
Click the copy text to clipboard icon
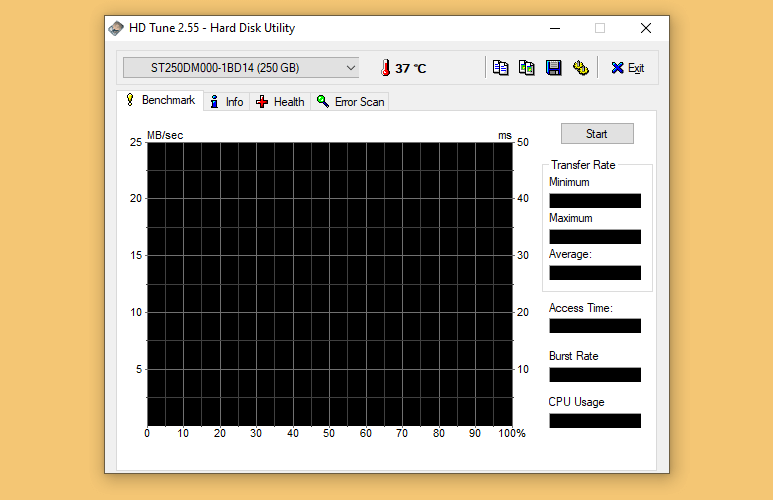point(500,68)
